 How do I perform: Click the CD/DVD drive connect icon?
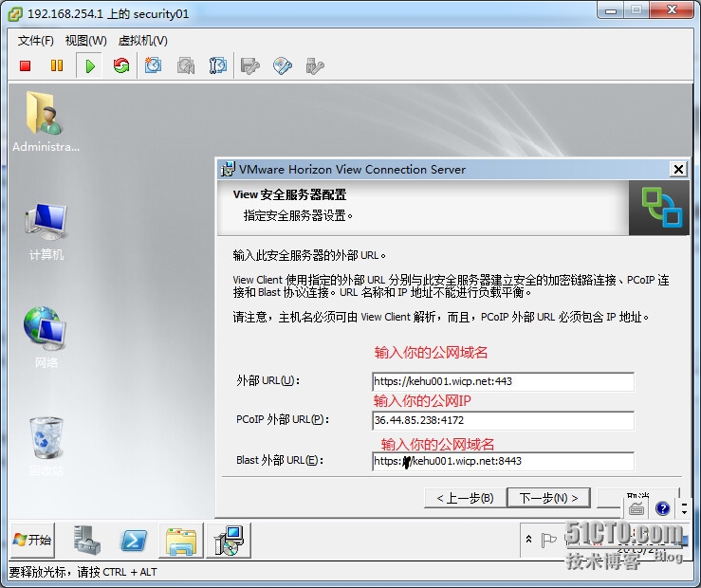(283, 66)
